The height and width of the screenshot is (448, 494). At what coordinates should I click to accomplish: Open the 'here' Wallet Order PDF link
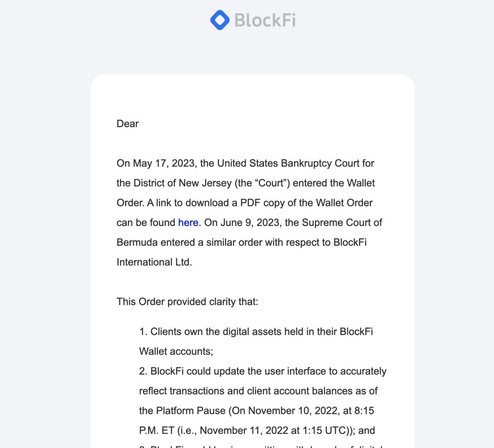(188, 223)
